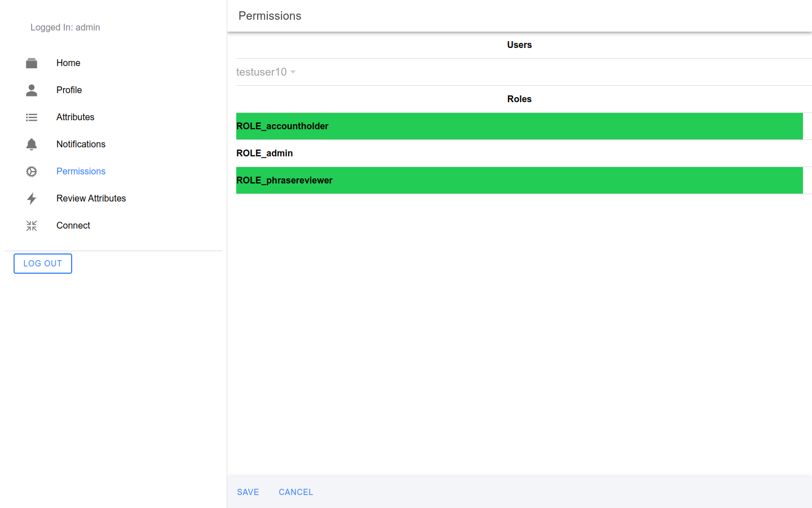Enable the ROLE_admin role
The width and height of the screenshot is (812, 508).
pos(519,153)
